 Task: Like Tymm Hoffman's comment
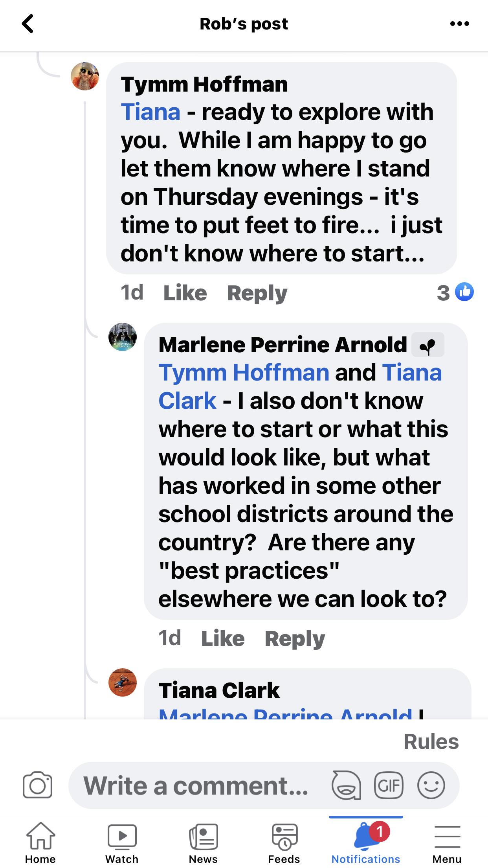tap(185, 293)
